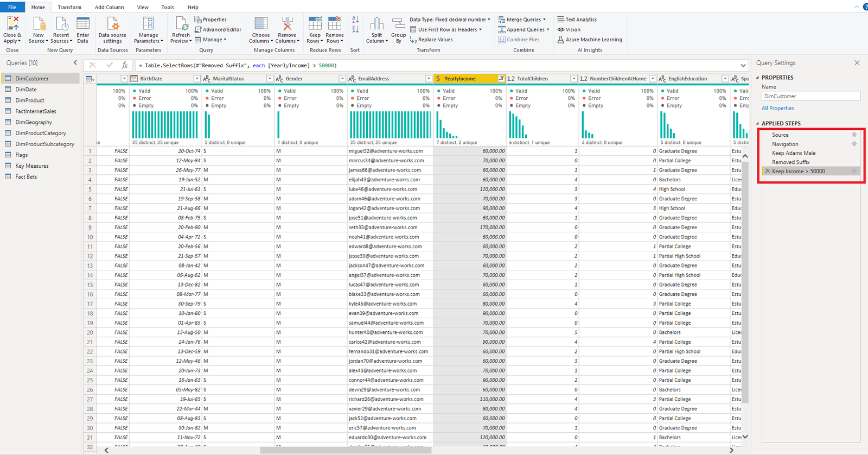Open the YearlyIncome filter button
The width and height of the screenshot is (868, 455).
501,79
